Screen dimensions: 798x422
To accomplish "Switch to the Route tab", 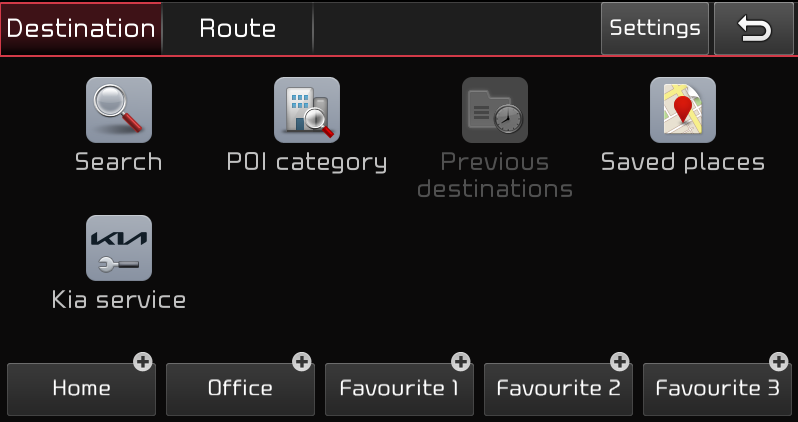I will [237, 29].
